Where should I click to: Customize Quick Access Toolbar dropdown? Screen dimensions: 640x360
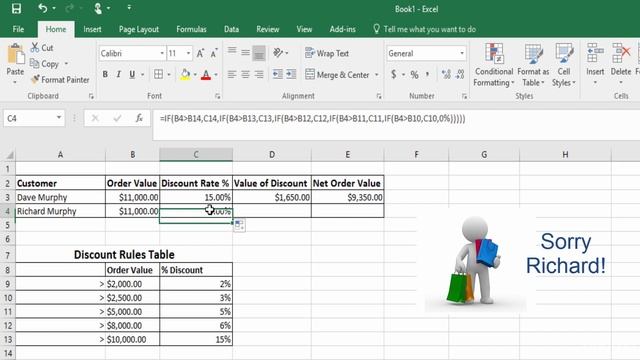click(x=129, y=8)
